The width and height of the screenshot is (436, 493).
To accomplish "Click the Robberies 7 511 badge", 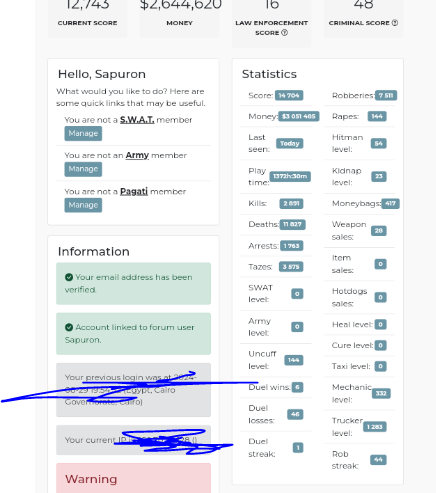I will click(386, 96).
